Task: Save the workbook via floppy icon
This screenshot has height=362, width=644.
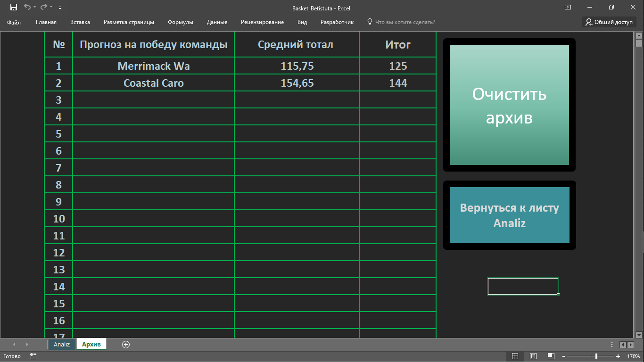Action: pos(14,7)
